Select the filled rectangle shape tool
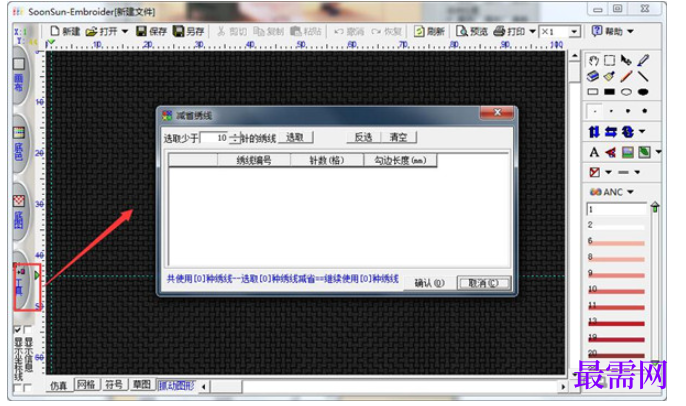686x406 pixels. [609, 92]
